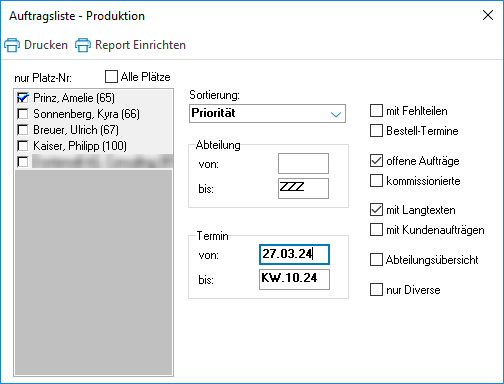Click the Drucken printer icon
This screenshot has width=504, height=384.
click(12, 45)
